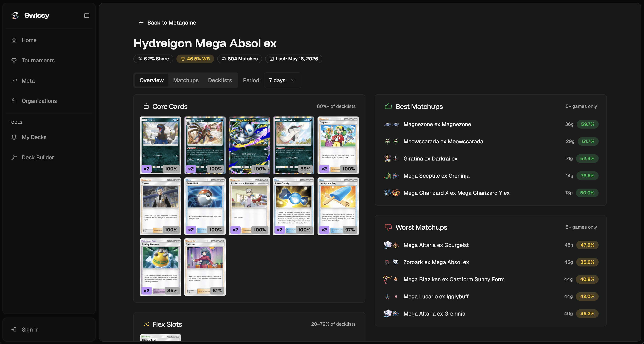Image resolution: width=644 pixels, height=344 pixels.
Task: Select the Mega Altaria ex Gourgeist matchup
Action: [x=491, y=245]
